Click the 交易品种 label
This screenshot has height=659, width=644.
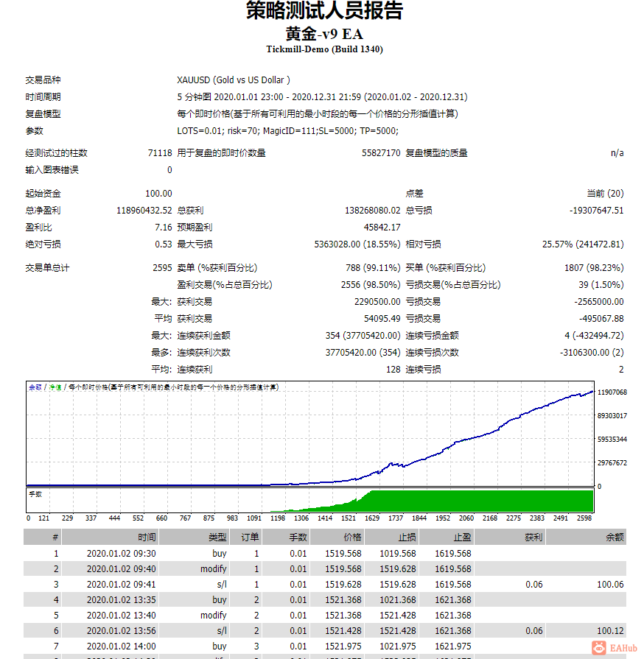43,80
